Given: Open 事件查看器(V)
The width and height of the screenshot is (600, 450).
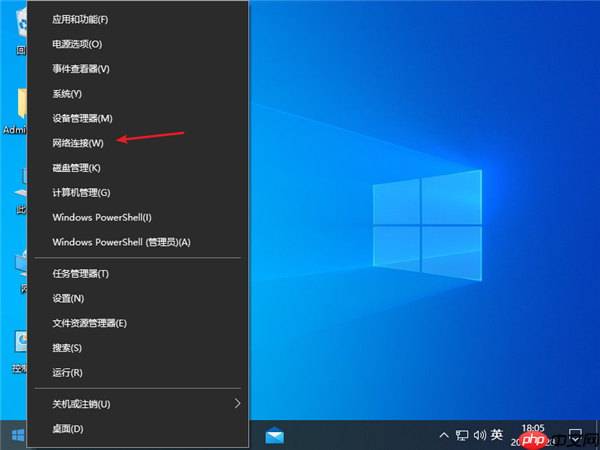Looking at the screenshot, I should (138, 69).
